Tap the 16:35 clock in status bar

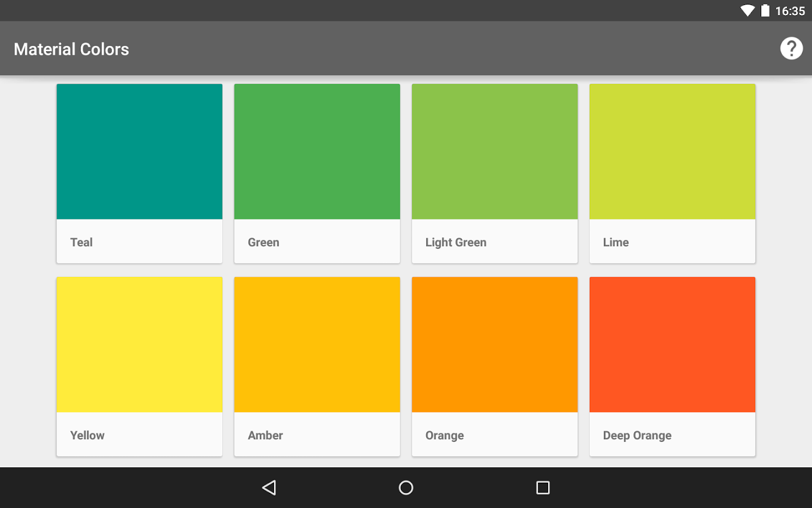point(790,11)
